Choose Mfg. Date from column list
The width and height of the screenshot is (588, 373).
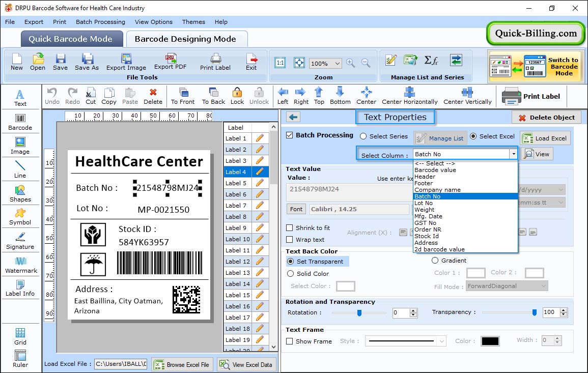coord(465,216)
